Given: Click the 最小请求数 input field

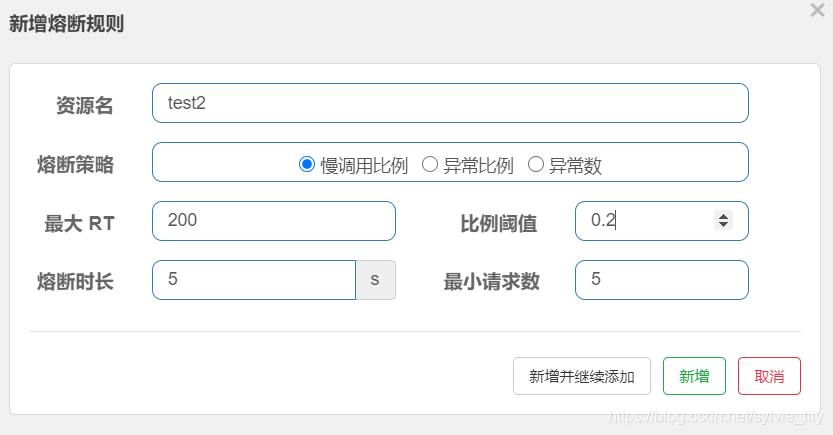Looking at the screenshot, I should [x=662, y=280].
